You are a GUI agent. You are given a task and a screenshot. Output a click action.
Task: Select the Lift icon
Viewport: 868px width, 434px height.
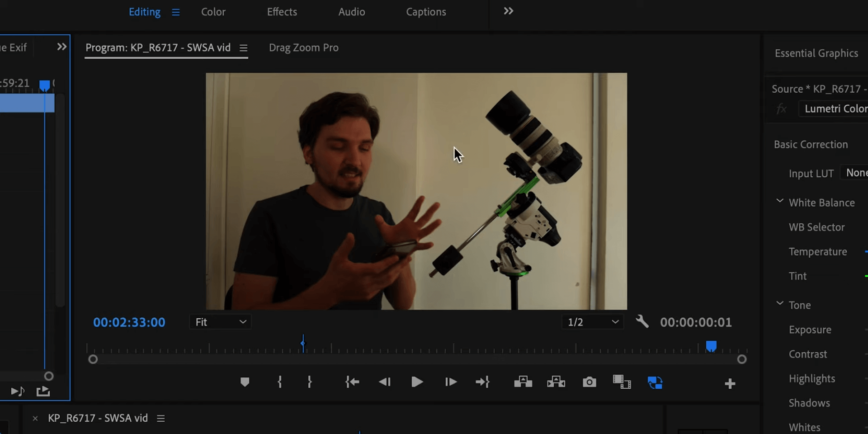pyautogui.click(x=522, y=382)
